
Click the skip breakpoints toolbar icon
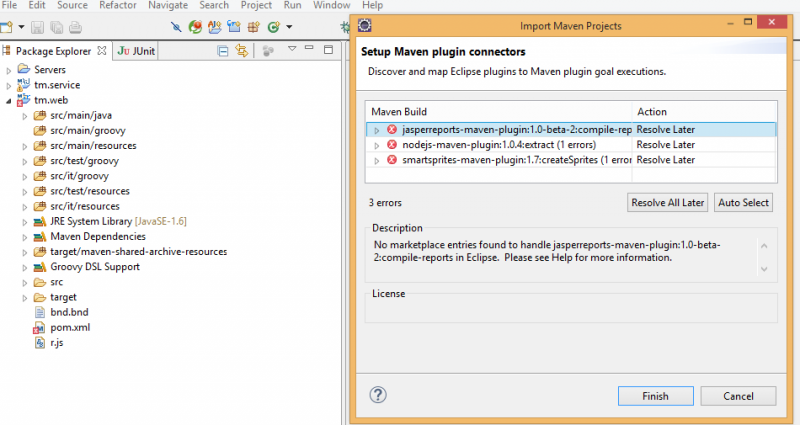pos(176,27)
